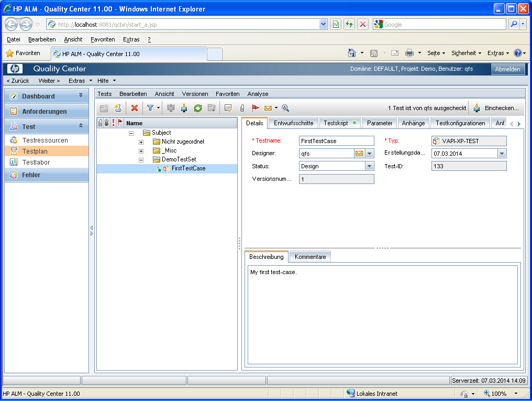Screen dimensions: 532x401
Task: Click the Zurück navigation link
Action: pos(18,81)
